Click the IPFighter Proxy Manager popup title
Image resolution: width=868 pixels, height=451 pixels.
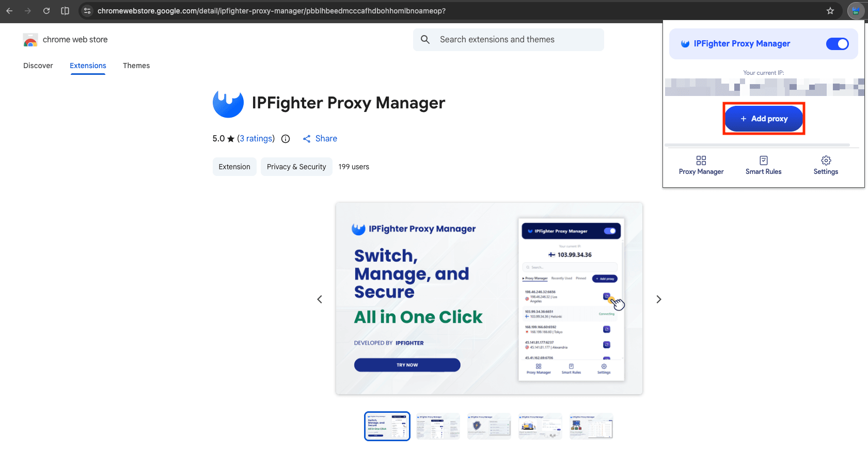pyautogui.click(x=741, y=44)
